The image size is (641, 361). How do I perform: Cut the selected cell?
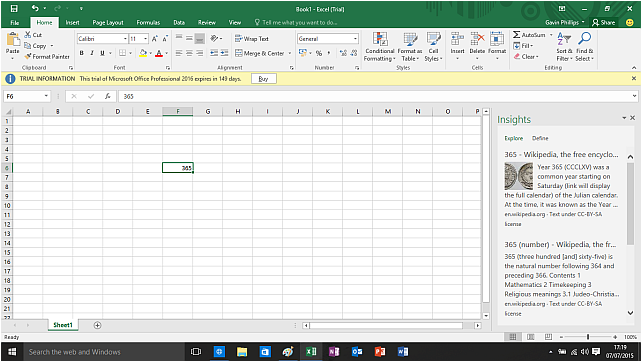tap(33, 35)
